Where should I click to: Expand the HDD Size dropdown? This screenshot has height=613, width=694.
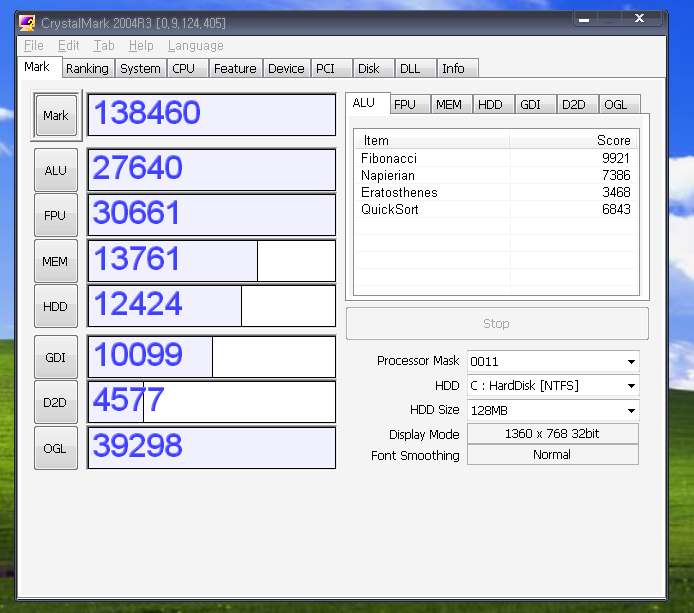click(x=632, y=411)
